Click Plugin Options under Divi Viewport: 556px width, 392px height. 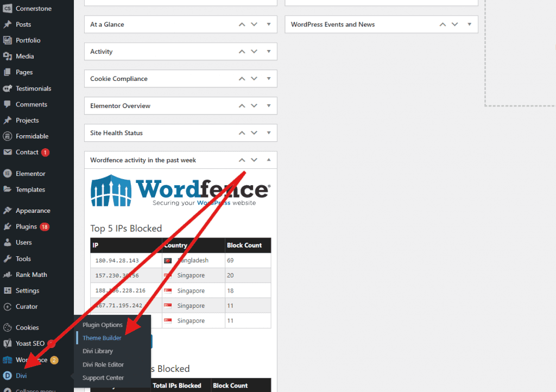tap(102, 324)
